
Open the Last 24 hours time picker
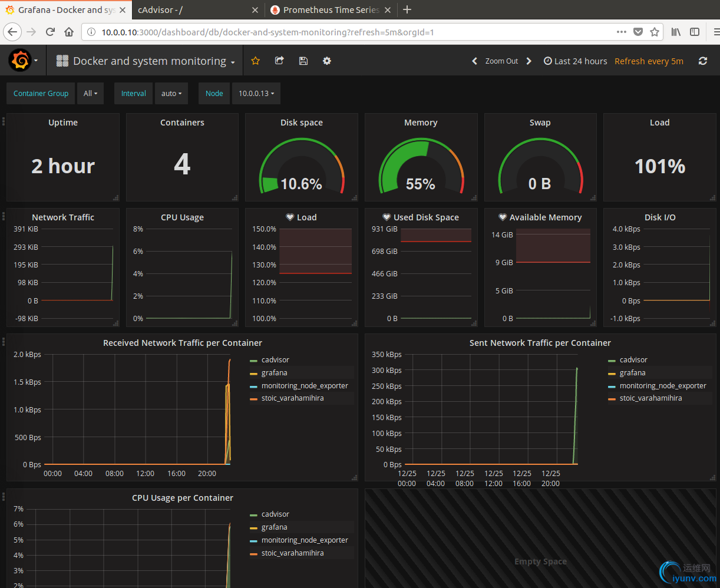[x=575, y=61]
